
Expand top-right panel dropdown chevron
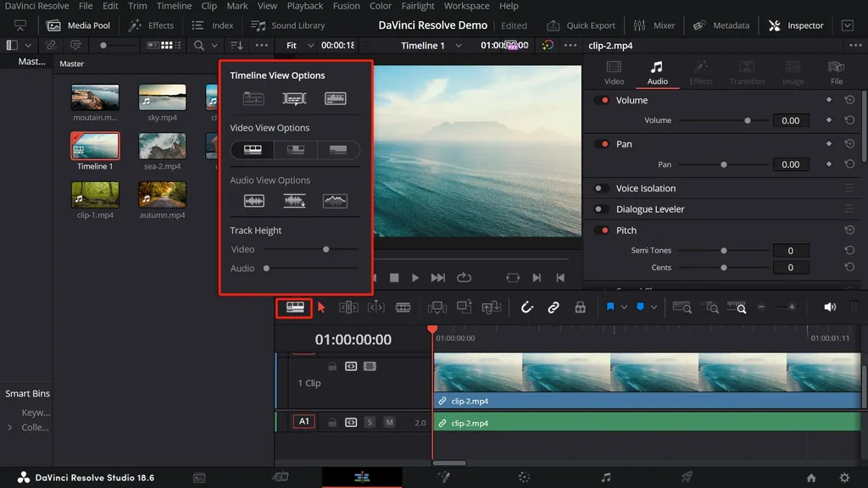tap(848, 25)
